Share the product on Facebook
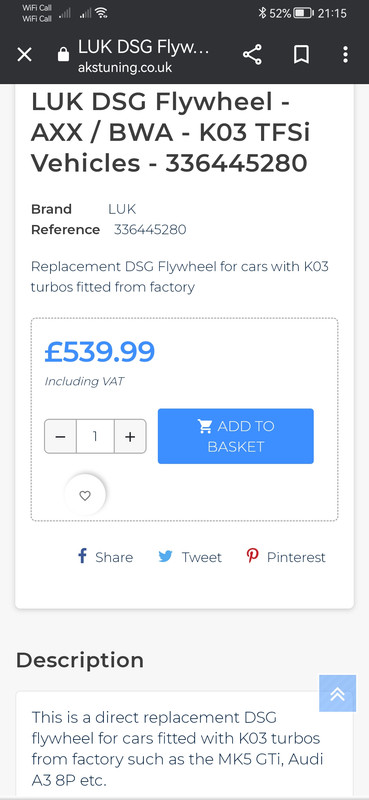Screen dimensions: 369x800 105,557
